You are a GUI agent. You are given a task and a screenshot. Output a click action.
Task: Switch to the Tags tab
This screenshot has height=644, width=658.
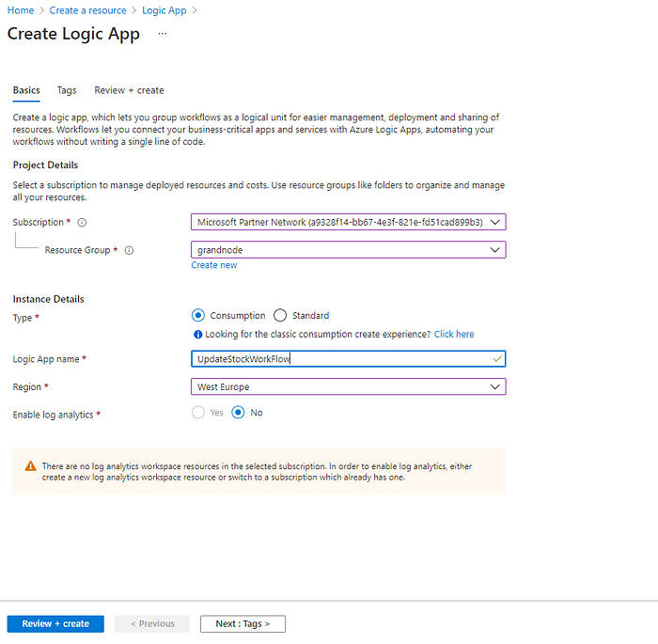tap(67, 90)
